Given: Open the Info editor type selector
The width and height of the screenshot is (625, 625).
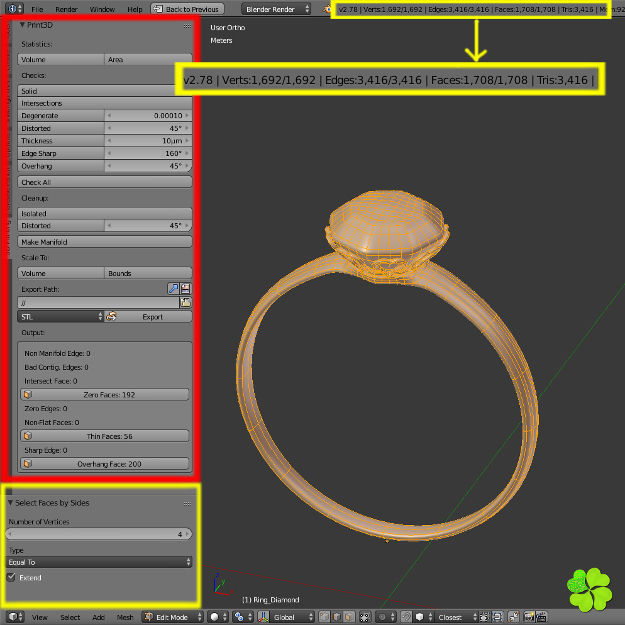Looking at the screenshot, I should point(15,8).
